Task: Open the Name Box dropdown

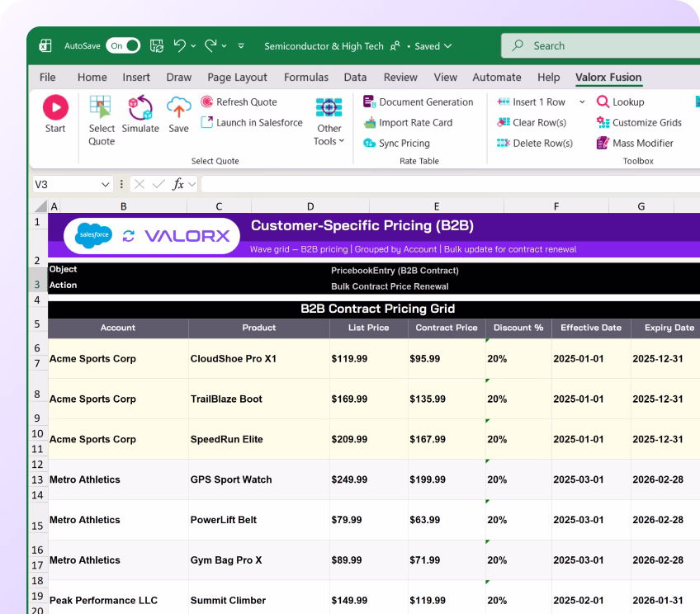Action: pyautogui.click(x=106, y=184)
